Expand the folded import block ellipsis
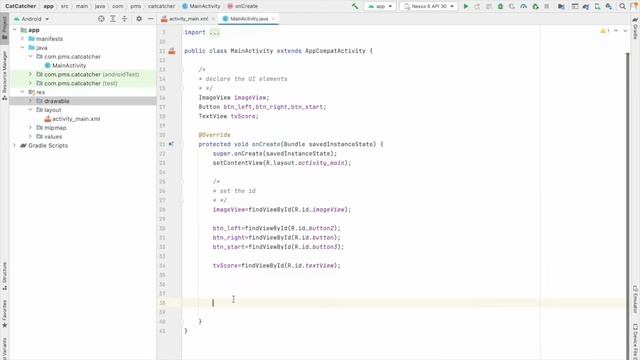 click(214, 32)
